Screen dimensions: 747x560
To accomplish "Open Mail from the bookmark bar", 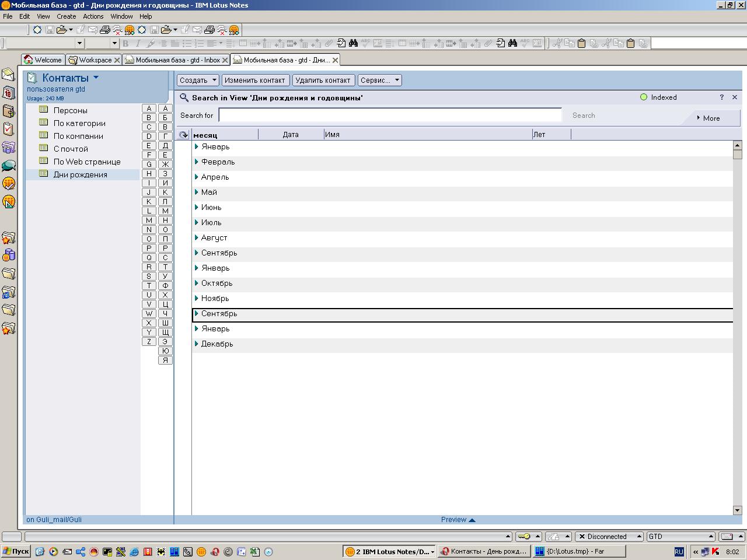I will 8,74.
